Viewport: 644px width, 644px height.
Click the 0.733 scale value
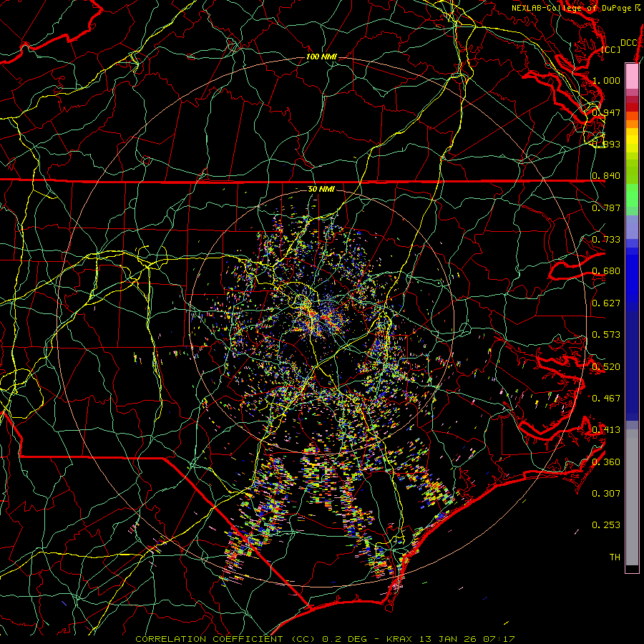tap(606, 240)
